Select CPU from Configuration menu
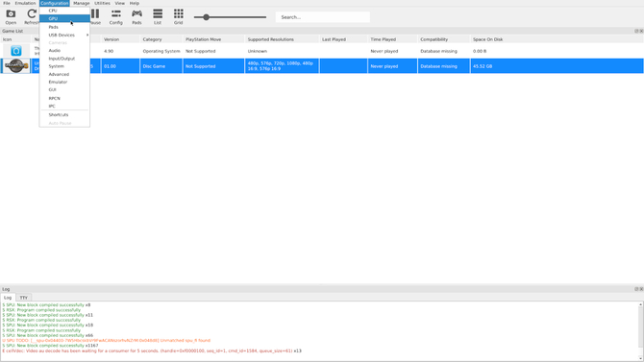The height and width of the screenshot is (362, 644). pos(64,11)
